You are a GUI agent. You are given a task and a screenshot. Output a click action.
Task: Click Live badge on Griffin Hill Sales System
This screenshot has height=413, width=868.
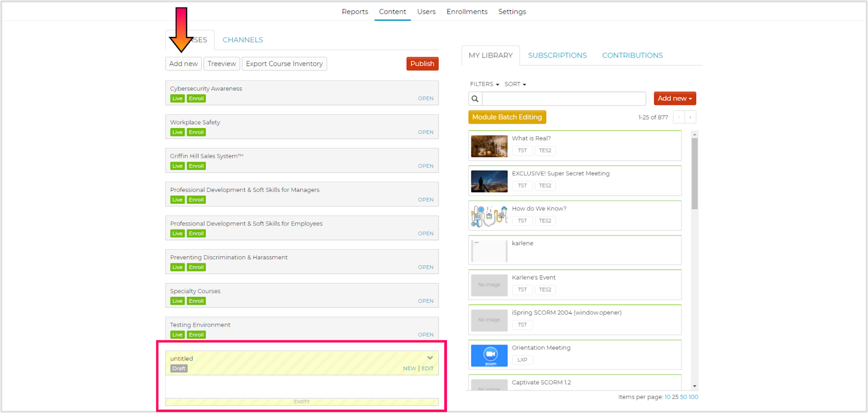click(x=177, y=166)
